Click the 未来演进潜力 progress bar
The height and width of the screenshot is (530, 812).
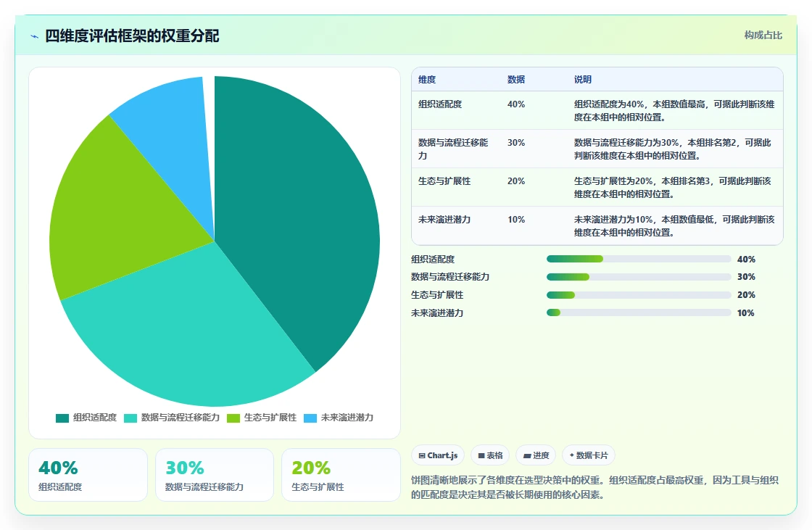pos(639,313)
